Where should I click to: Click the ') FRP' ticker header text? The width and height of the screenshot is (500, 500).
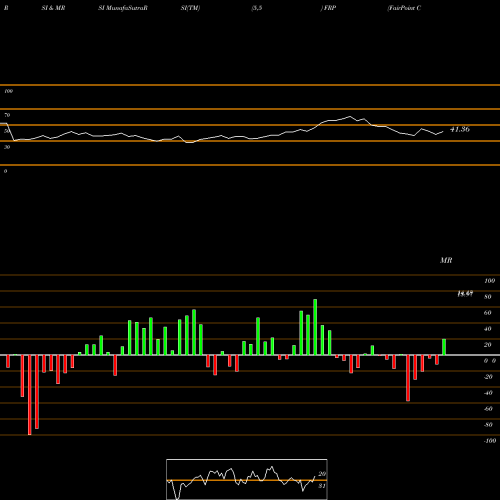click(328, 8)
